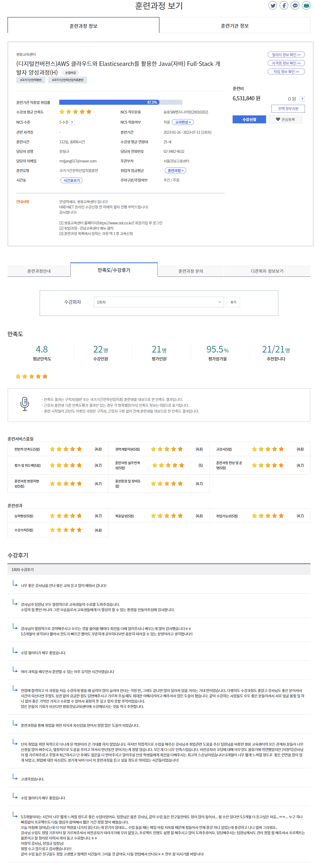Open the 훈련과정 문의 tab
This screenshot has width=315, height=868.
[x=190, y=271]
